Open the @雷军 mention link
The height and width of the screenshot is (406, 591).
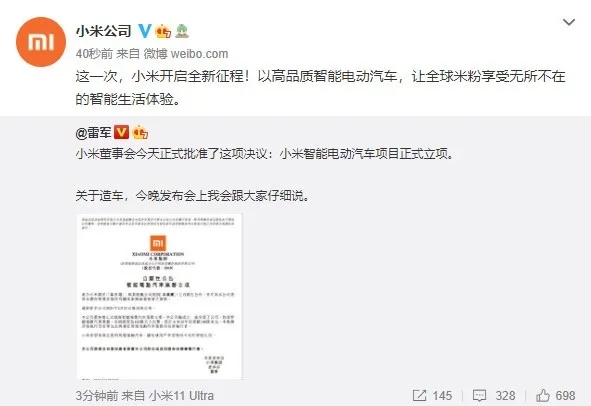click(93, 133)
